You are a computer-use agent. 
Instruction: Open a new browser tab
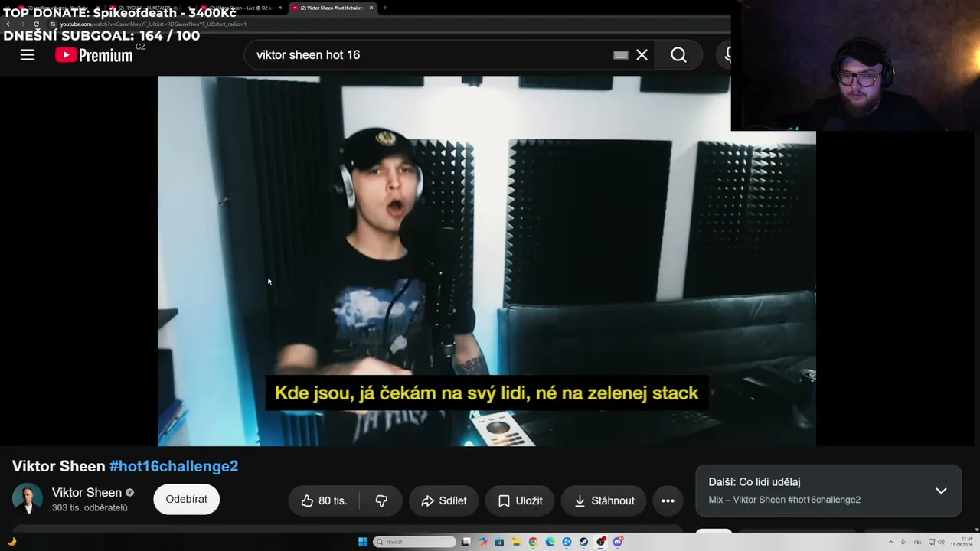click(384, 8)
